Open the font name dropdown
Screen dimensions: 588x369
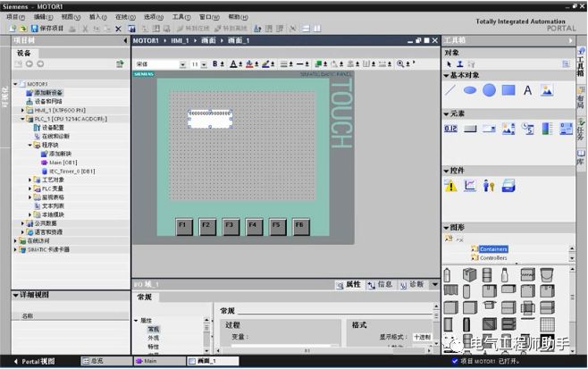(182, 64)
